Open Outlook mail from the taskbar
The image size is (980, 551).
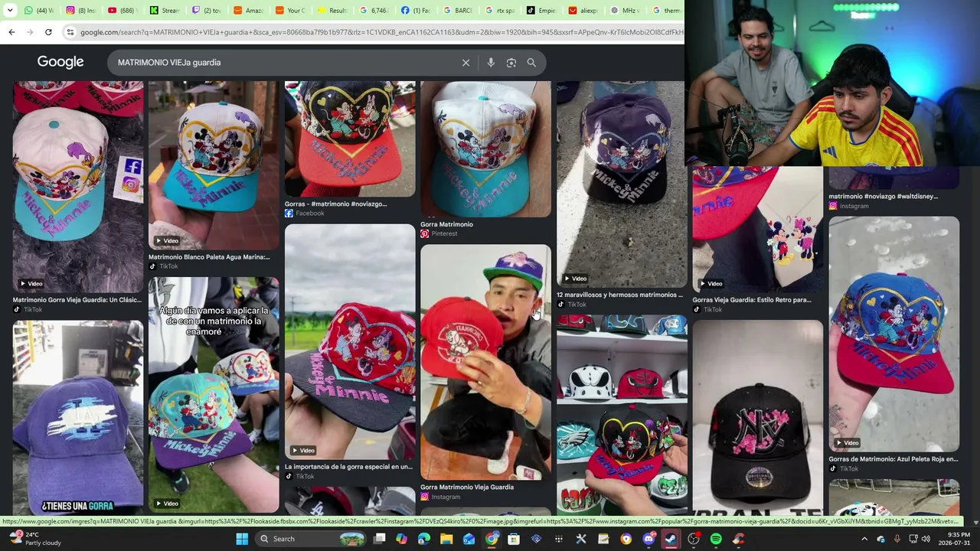pyautogui.click(x=469, y=539)
